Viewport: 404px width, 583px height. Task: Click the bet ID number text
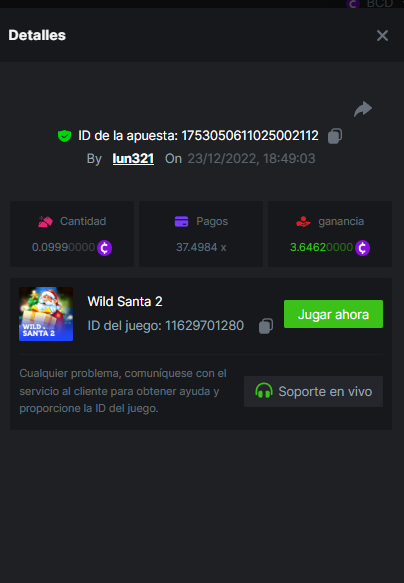click(x=250, y=136)
